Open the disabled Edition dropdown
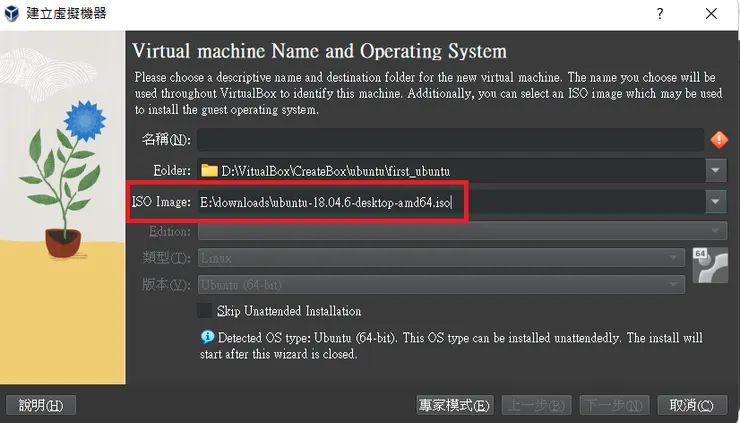Viewport: 740px width, 423px height. tap(462, 231)
